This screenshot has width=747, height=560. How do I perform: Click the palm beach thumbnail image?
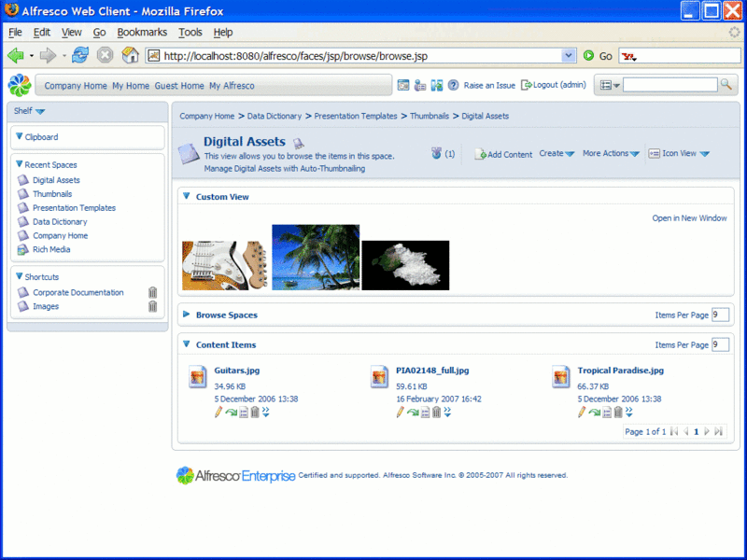coord(315,257)
